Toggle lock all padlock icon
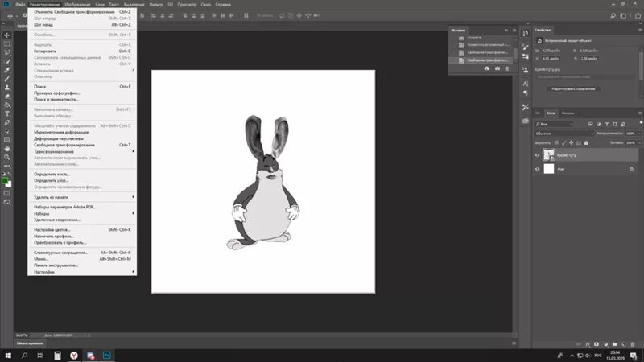The height and width of the screenshot is (362, 644). pos(586,143)
